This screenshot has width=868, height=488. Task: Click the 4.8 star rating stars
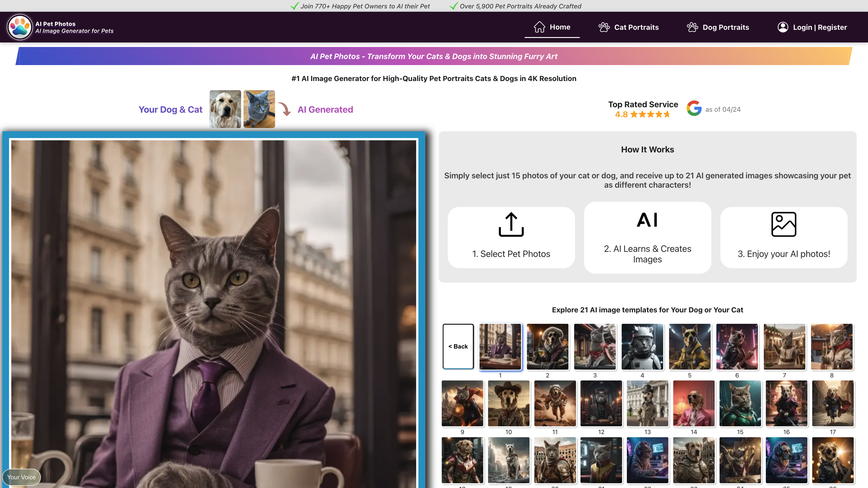[650, 114]
